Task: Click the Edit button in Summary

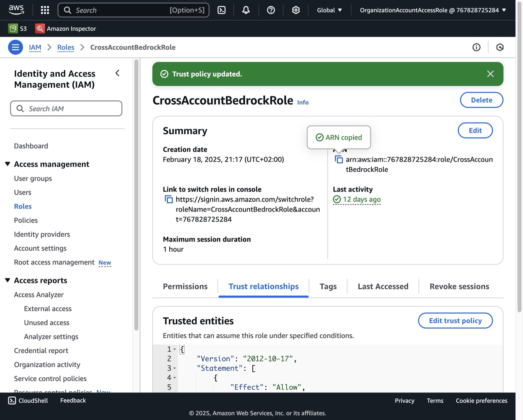Action: (475, 130)
